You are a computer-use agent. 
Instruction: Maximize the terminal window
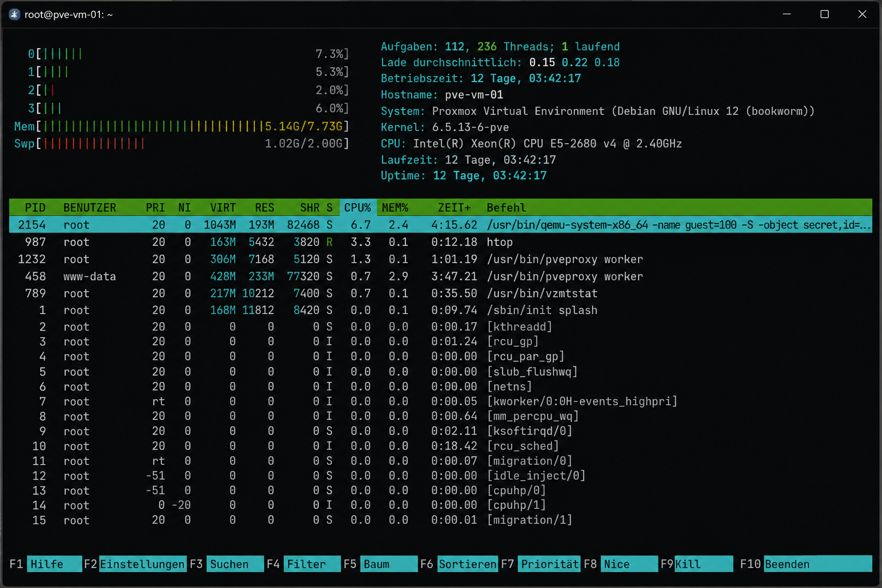825,14
